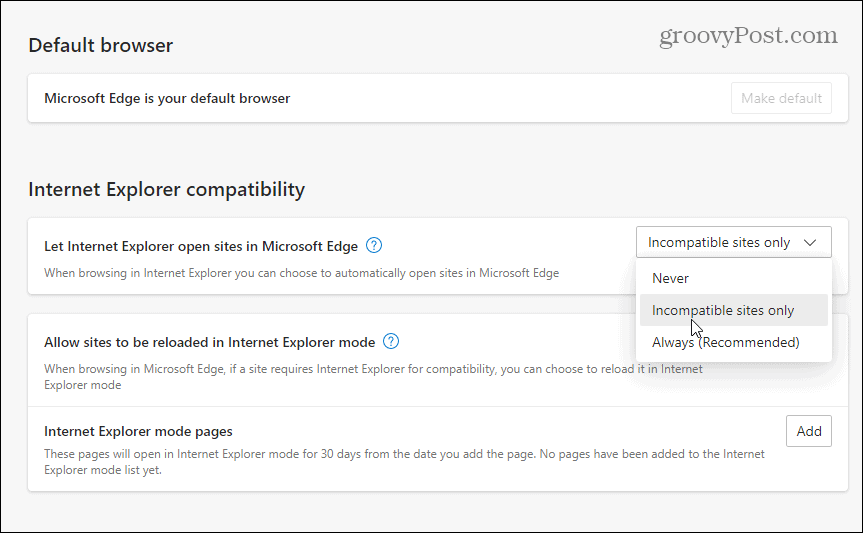Image resolution: width=863 pixels, height=533 pixels.
Task: Click the "Make default" button
Action: coord(781,98)
